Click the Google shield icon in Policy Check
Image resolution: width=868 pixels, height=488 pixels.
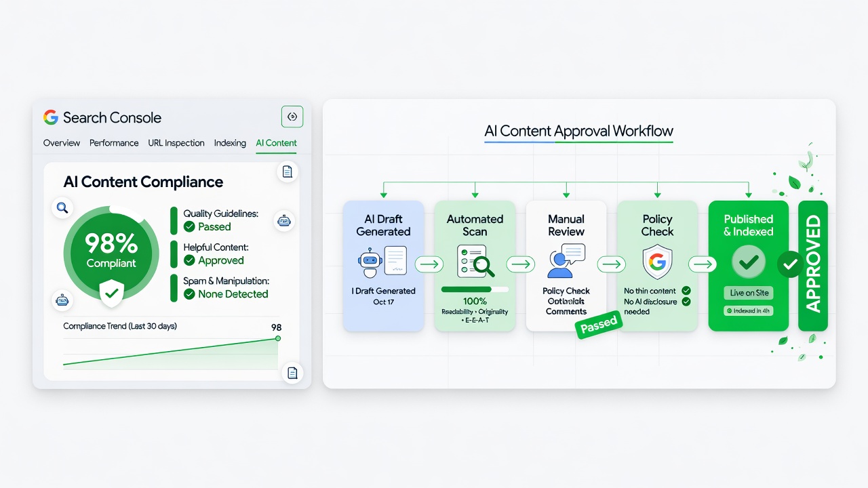(x=657, y=263)
